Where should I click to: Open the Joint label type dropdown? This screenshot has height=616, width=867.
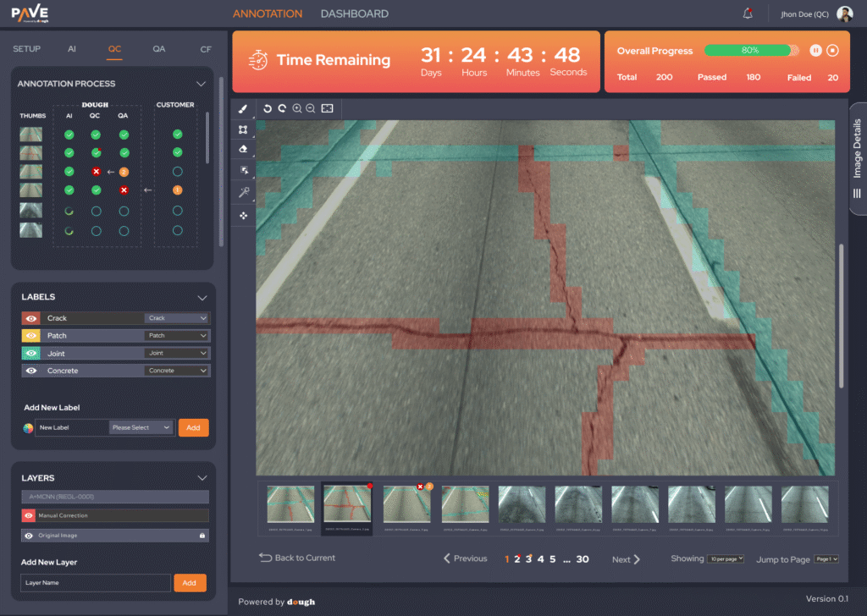(x=176, y=354)
